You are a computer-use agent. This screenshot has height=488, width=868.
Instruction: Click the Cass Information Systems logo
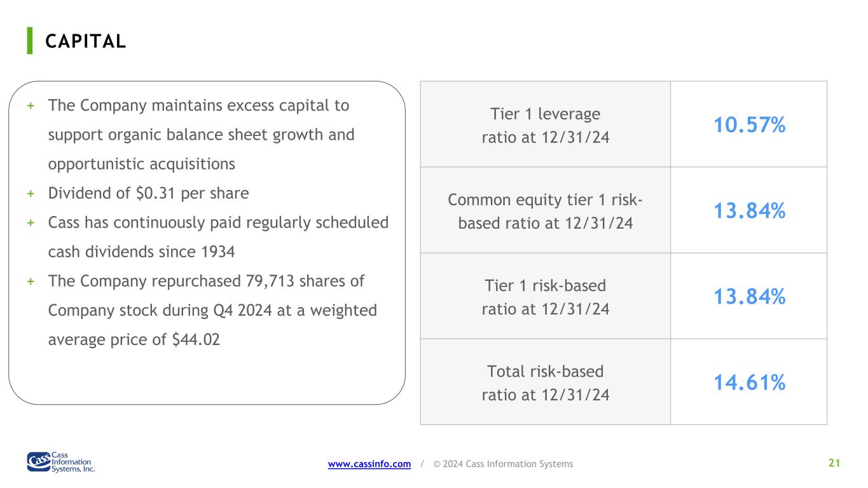point(61,461)
